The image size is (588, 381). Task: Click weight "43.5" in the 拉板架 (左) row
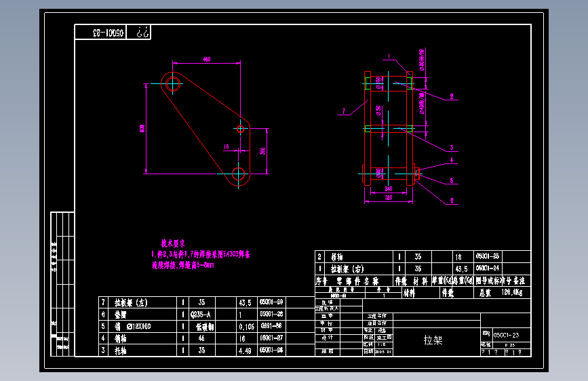pos(246,302)
